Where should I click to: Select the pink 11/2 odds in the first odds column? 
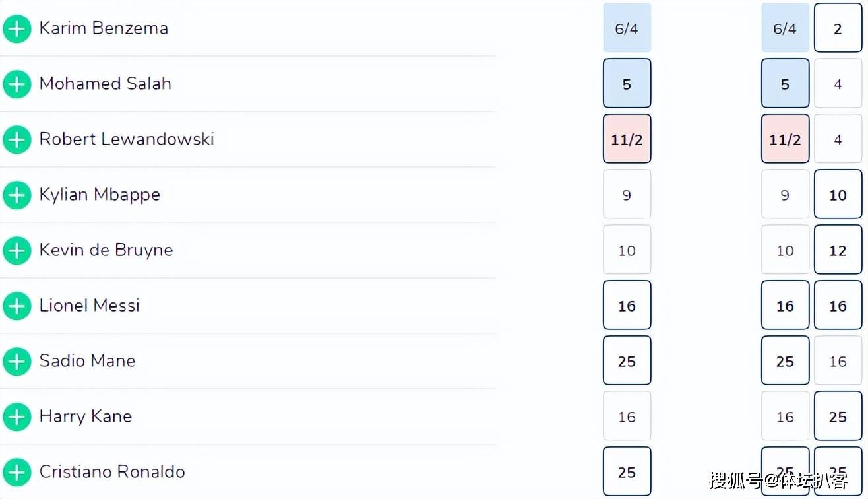[x=627, y=139]
